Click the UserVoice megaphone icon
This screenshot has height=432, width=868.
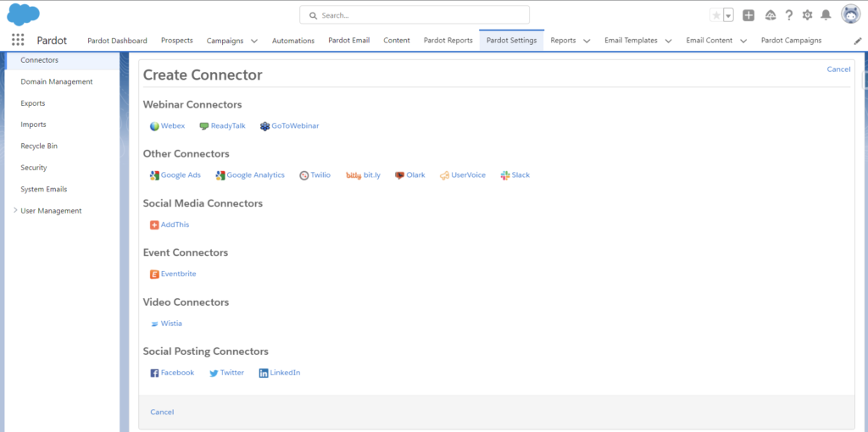point(444,175)
